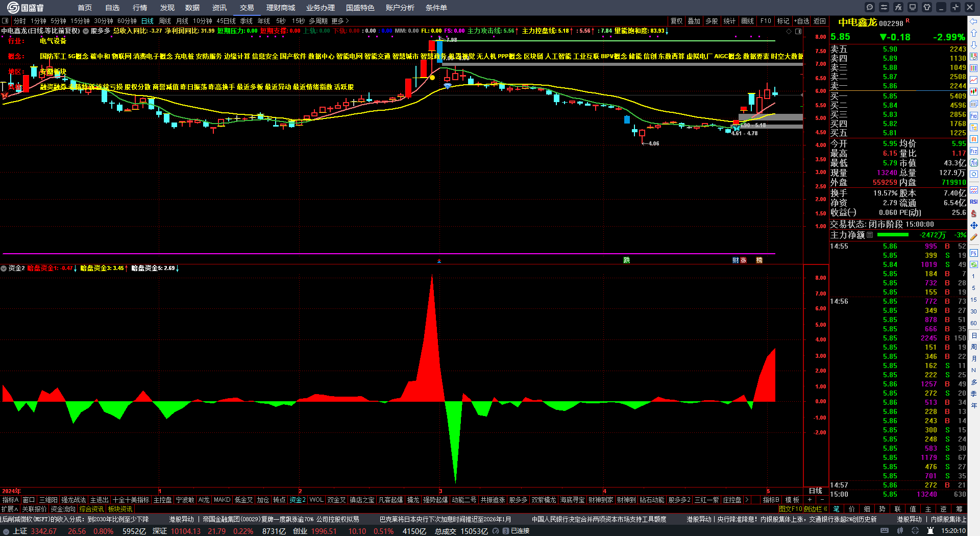Open the 指标A selector
Viewport: 980px width, 536px height.
tap(10, 500)
